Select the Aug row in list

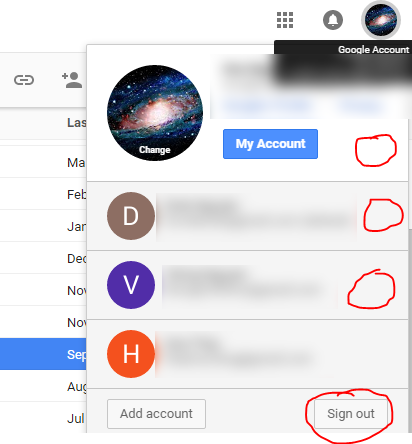43,386
